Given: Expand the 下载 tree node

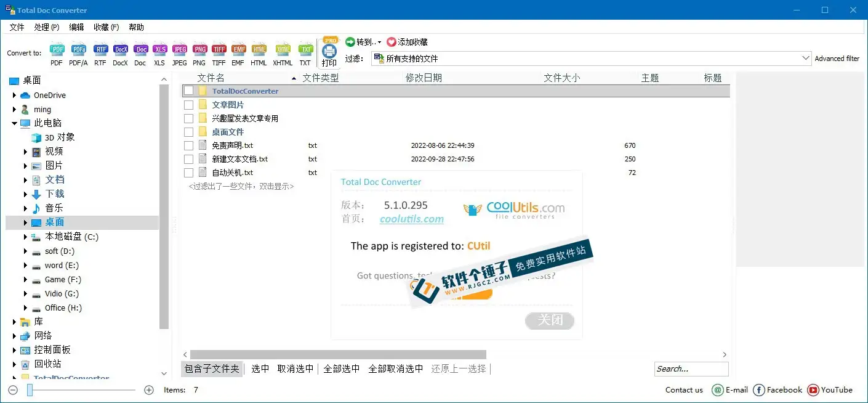Looking at the screenshot, I should coord(26,193).
